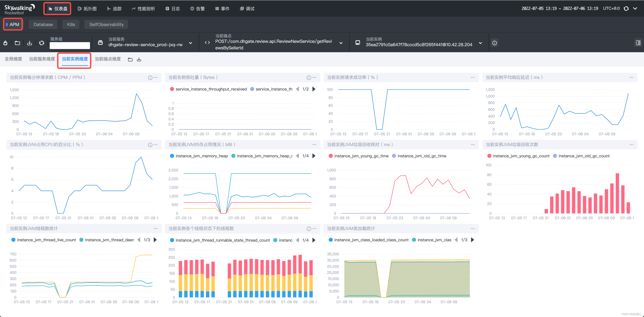The height and width of the screenshot is (317, 644).
Task: Open more menu on JVM占用CPU chart
Action: (156, 145)
